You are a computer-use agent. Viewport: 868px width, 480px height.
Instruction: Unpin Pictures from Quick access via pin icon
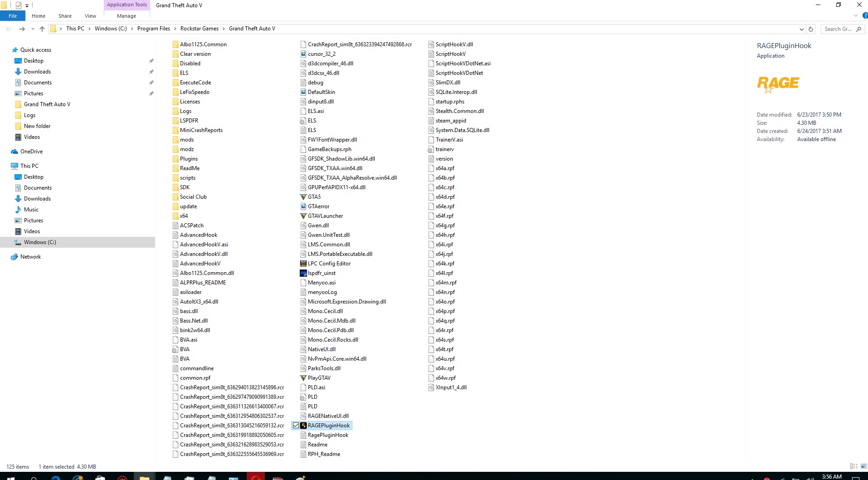151,93
